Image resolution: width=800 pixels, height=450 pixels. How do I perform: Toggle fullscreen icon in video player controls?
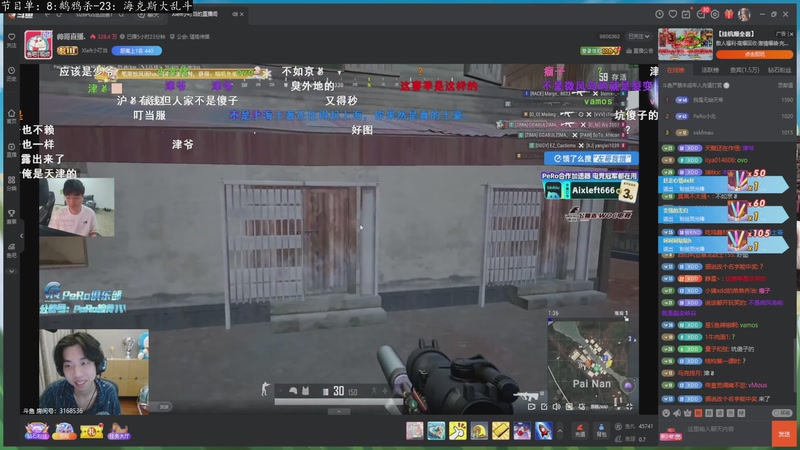point(630,407)
